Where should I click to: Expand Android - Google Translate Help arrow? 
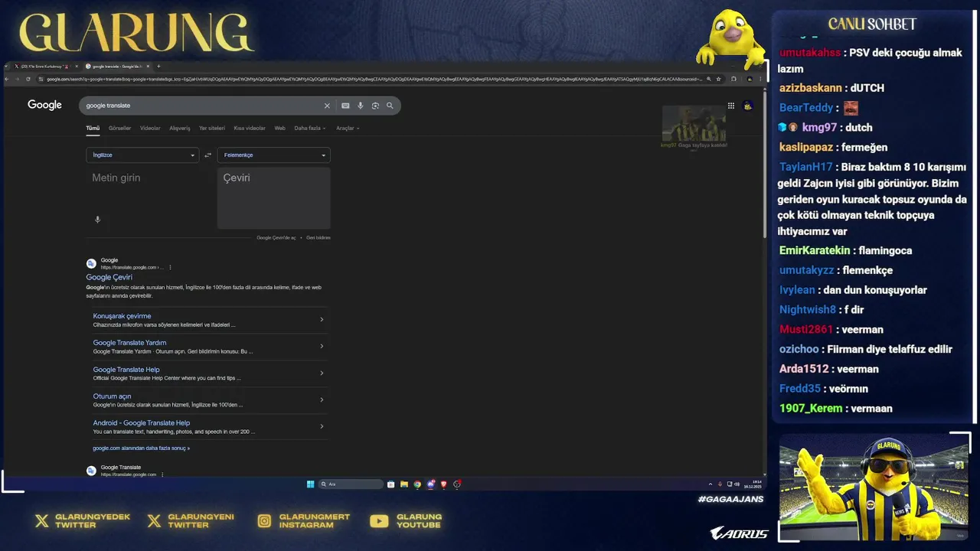[x=322, y=426]
